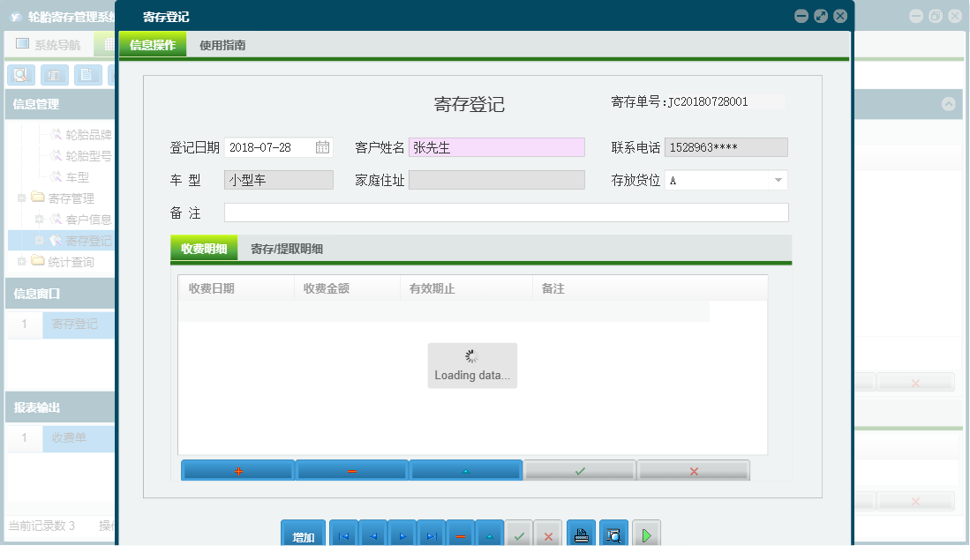
Task: Open print preview via magnifier-printer icon
Action: click(613, 534)
